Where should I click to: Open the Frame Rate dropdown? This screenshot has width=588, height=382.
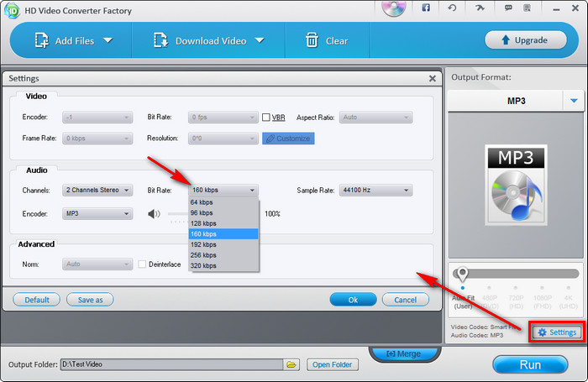97,139
